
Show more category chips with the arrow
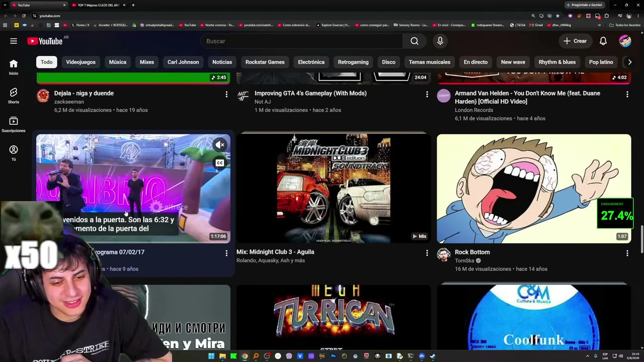point(629,62)
